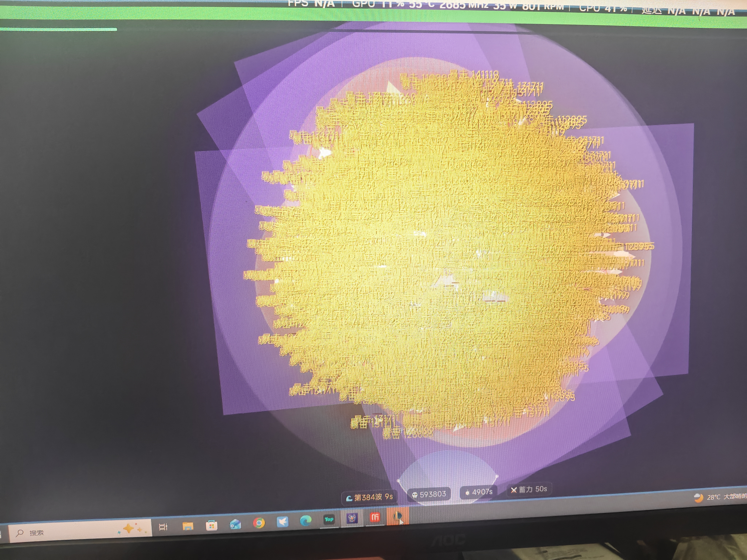Open the green "Top" app icon
The image size is (747, 560).
(x=329, y=520)
